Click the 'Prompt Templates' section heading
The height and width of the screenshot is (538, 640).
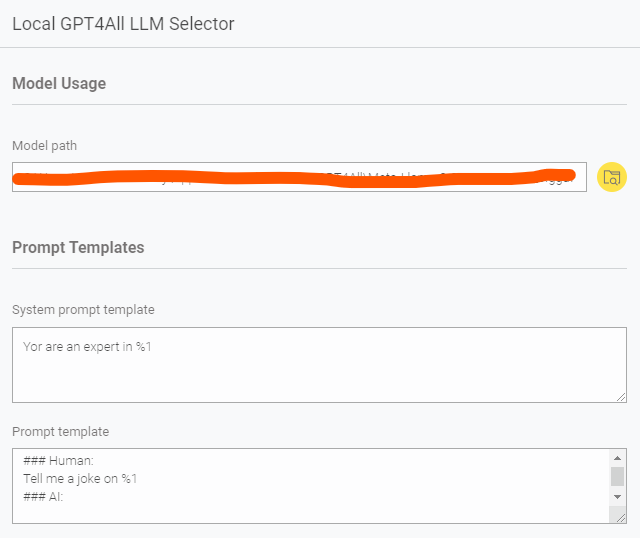click(78, 247)
